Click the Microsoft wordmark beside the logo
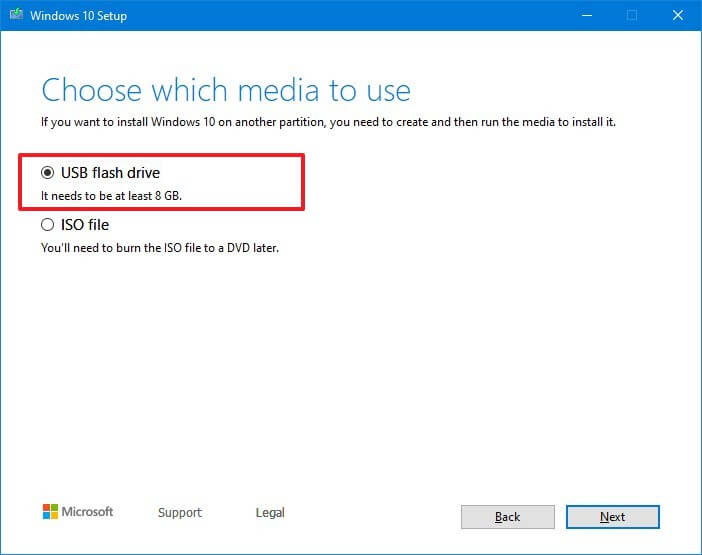Image resolution: width=702 pixels, height=555 pixels. [88, 512]
